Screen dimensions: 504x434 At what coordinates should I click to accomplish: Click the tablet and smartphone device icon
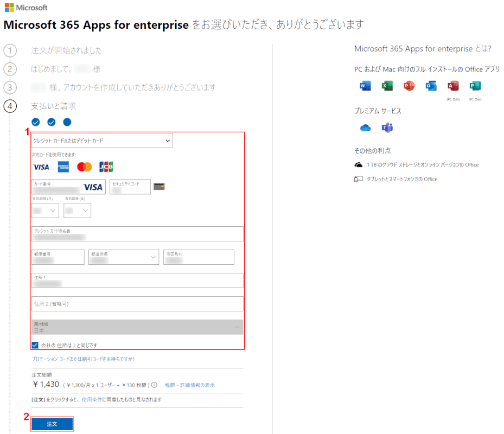point(358,179)
